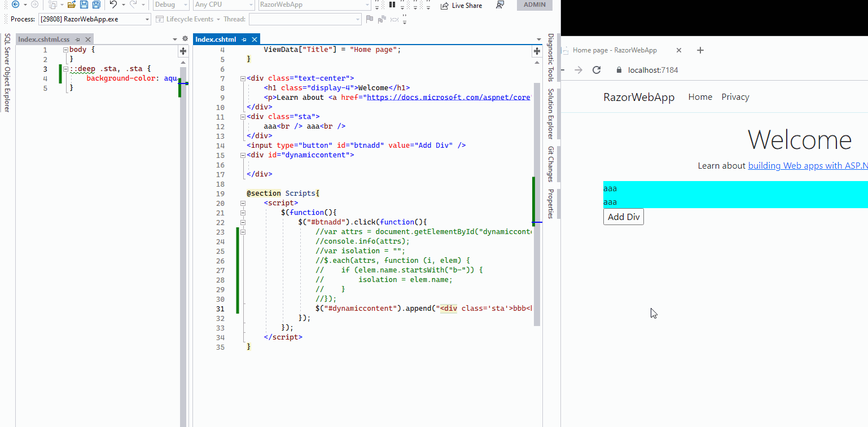Viewport: 868px width, 427px height.
Task: Collapse the text-center div block
Action: (x=243, y=78)
